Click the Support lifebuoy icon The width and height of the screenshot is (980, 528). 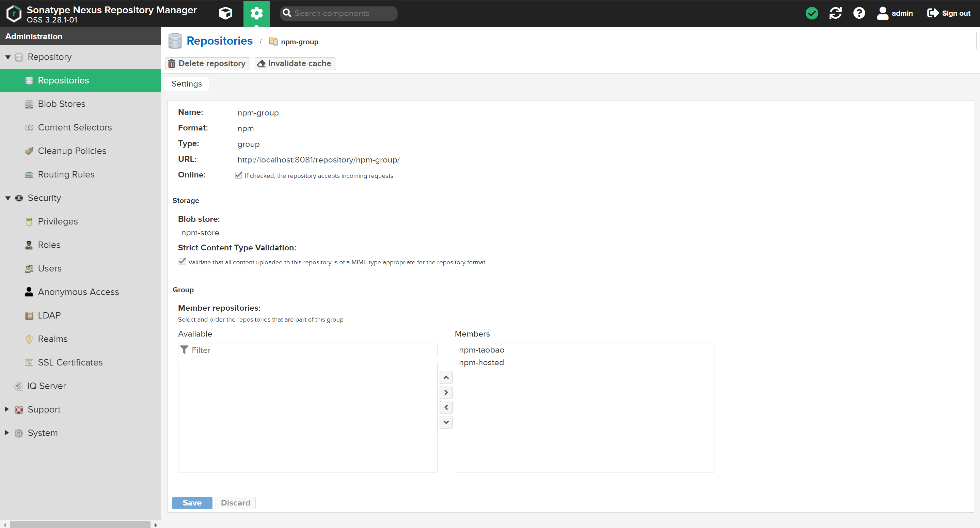click(x=19, y=409)
